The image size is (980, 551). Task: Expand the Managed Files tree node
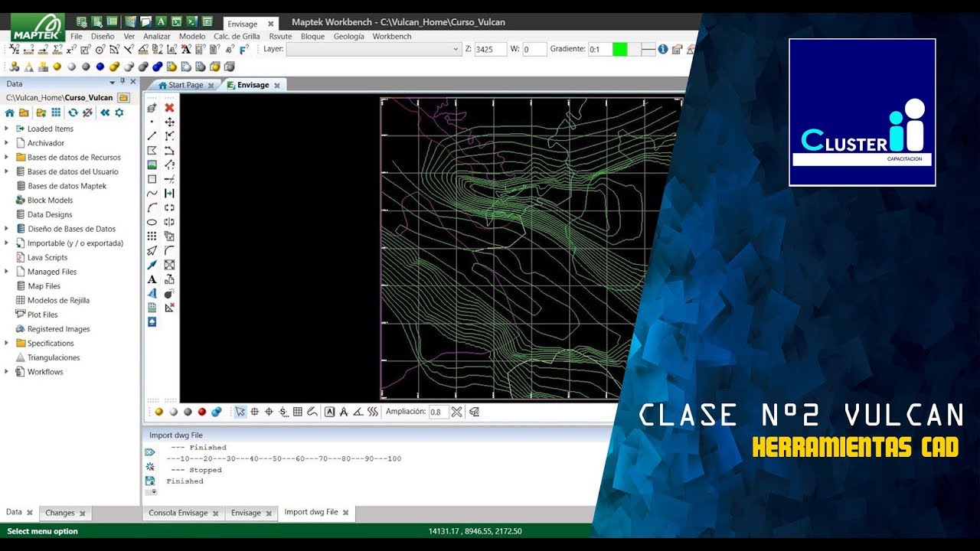7,272
